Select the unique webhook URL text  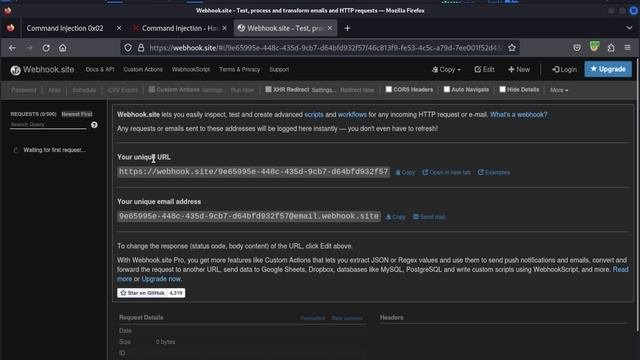click(x=253, y=172)
